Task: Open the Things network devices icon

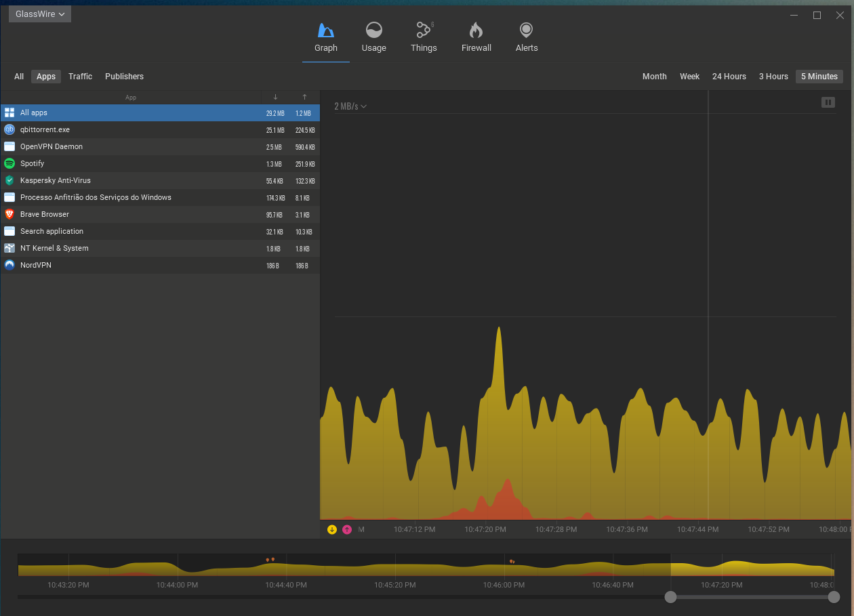Action: [424, 30]
